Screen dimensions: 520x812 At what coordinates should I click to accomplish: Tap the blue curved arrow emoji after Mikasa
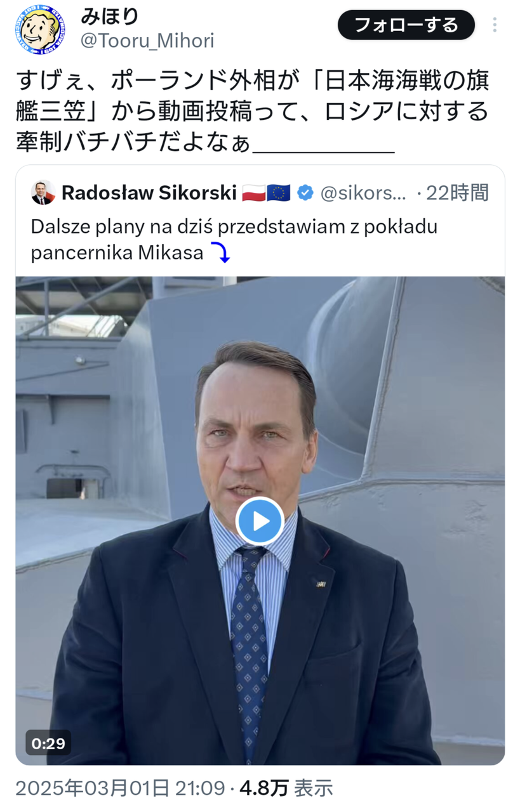[x=220, y=254]
